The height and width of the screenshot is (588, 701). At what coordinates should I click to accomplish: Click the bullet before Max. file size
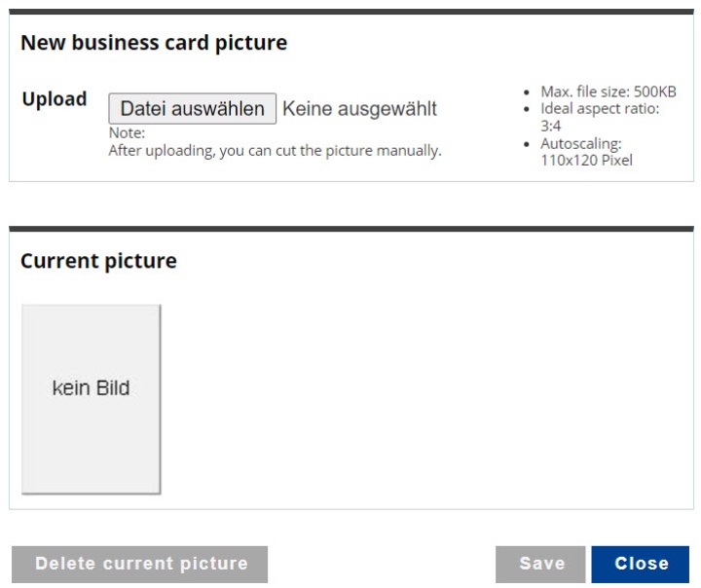(527, 92)
